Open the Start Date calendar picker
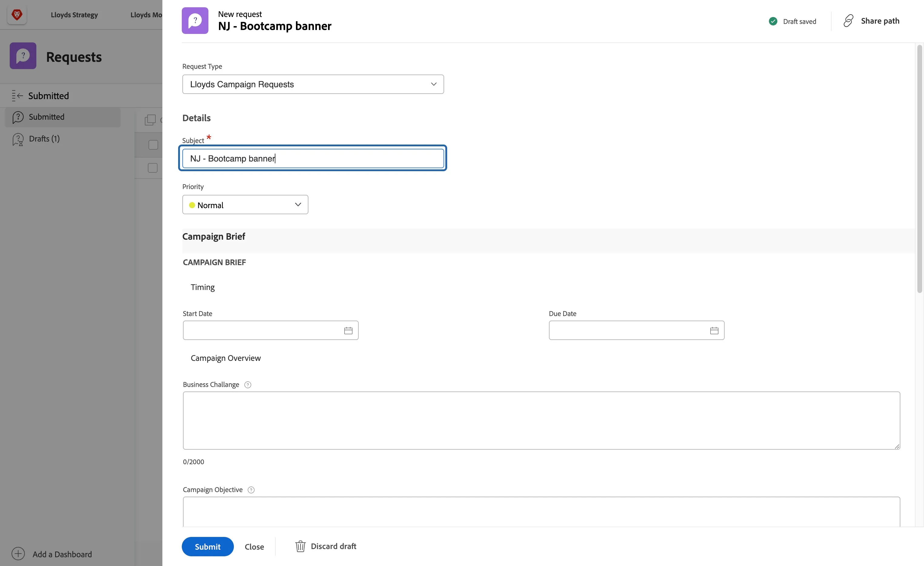The height and width of the screenshot is (566, 924). (348, 331)
